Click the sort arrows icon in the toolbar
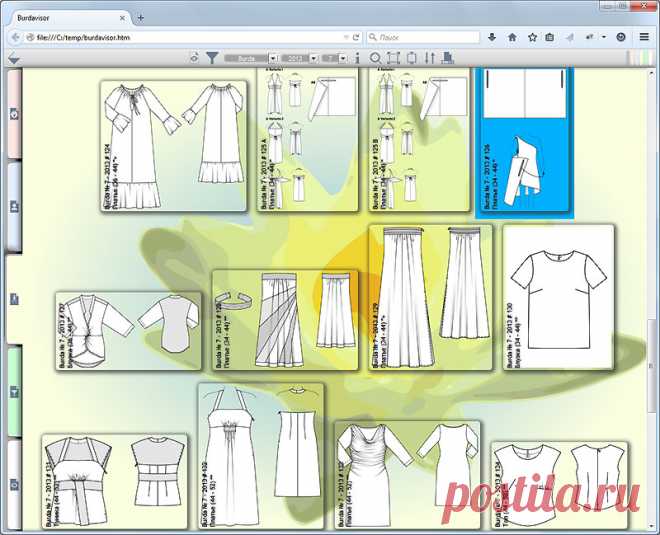This screenshot has width=660, height=535. [x=430, y=58]
